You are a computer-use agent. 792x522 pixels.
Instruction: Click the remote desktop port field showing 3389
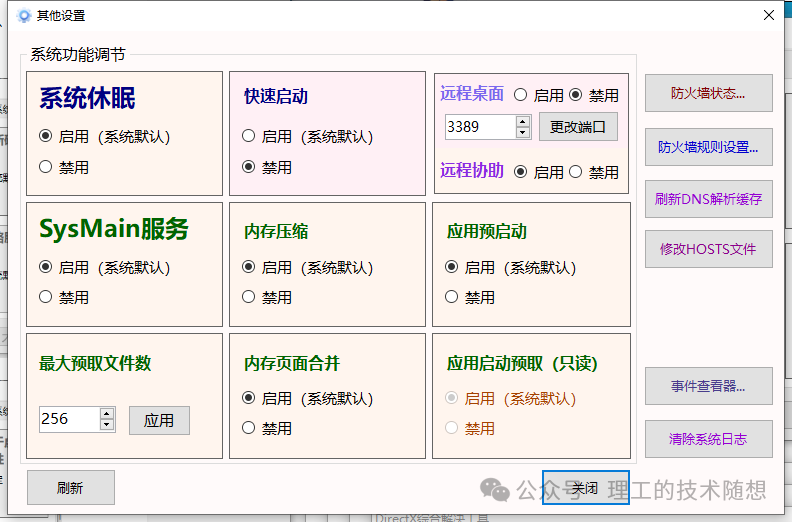480,126
